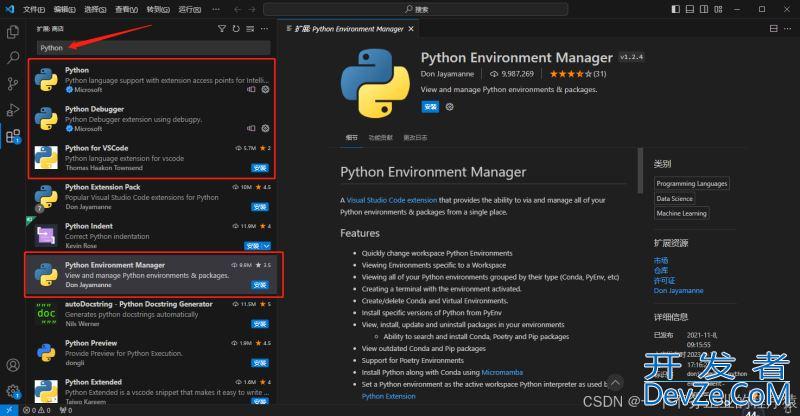Image resolution: width=800 pixels, height=416 pixels.
Task: Close the Python Environment Manager tab
Action: point(411,29)
